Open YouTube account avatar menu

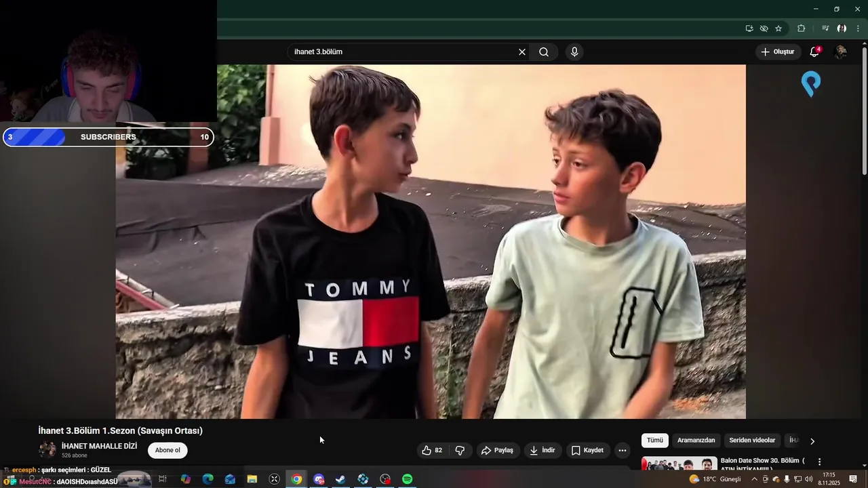pyautogui.click(x=841, y=52)
